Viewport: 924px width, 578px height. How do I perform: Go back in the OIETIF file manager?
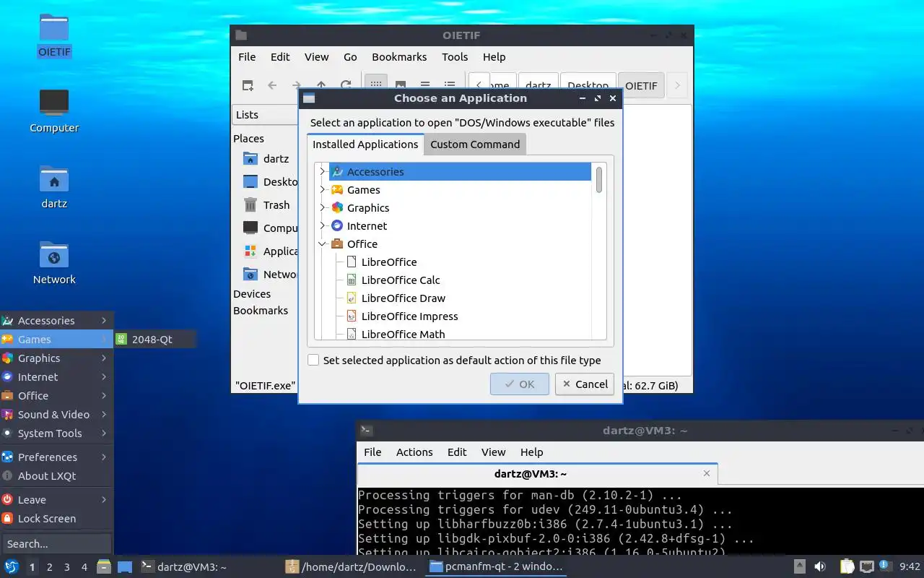(x=272, y=85)
